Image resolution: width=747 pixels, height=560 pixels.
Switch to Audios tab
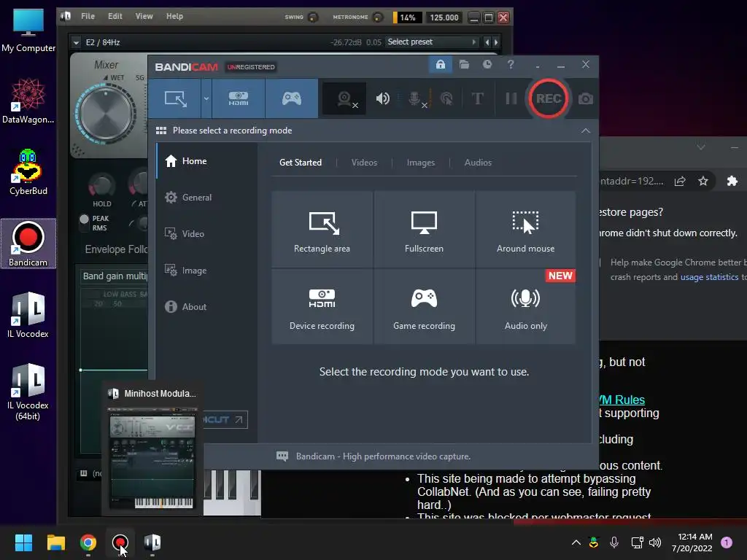[478, 163]
